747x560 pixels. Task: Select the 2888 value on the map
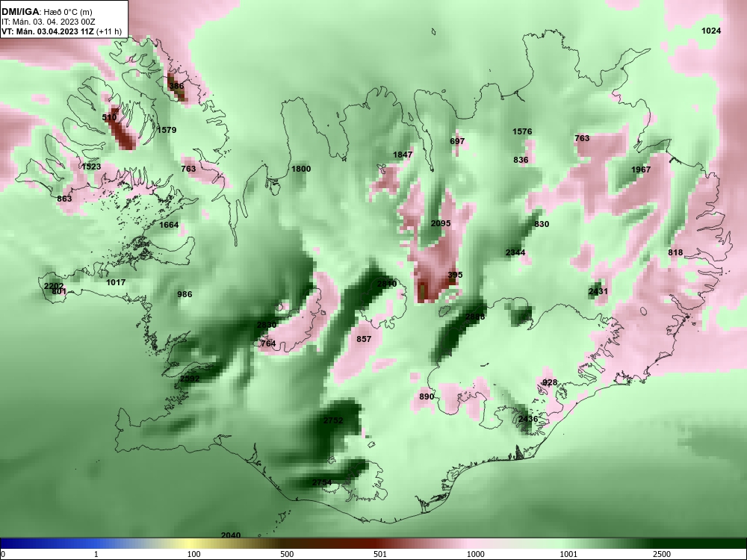click(475, 317)
